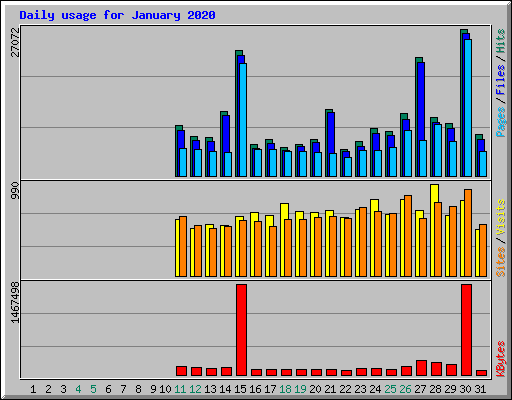Select the orange Sites bar for day 26
The height and width of the screenshot is (400, 512).
point(408,236)
